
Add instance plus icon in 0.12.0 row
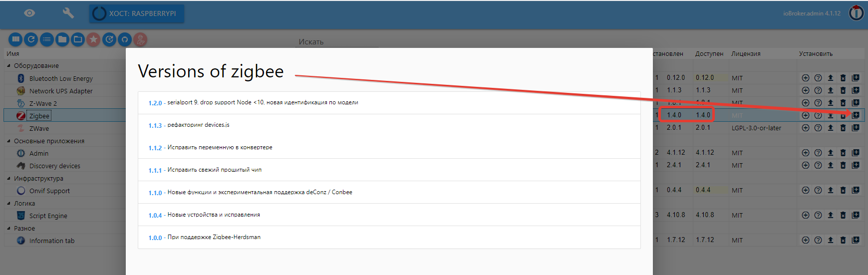[806, 78]
